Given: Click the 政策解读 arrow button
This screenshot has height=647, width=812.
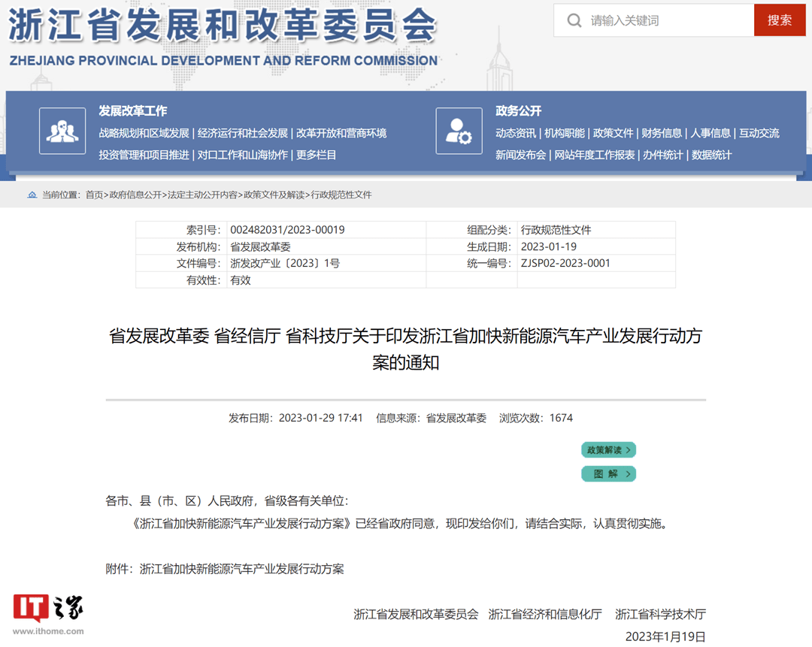Looking at the screenshot, I should click(608, 450).
